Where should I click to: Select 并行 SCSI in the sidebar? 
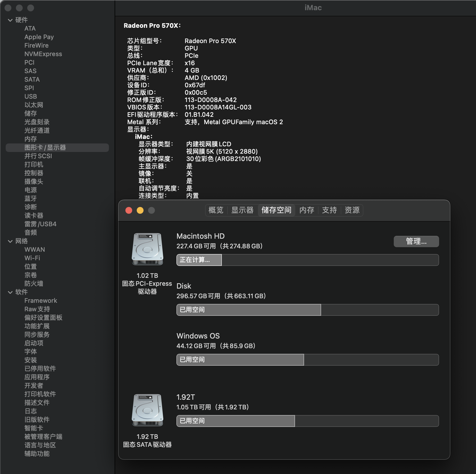pyautogui.click(x=38, y=156)
